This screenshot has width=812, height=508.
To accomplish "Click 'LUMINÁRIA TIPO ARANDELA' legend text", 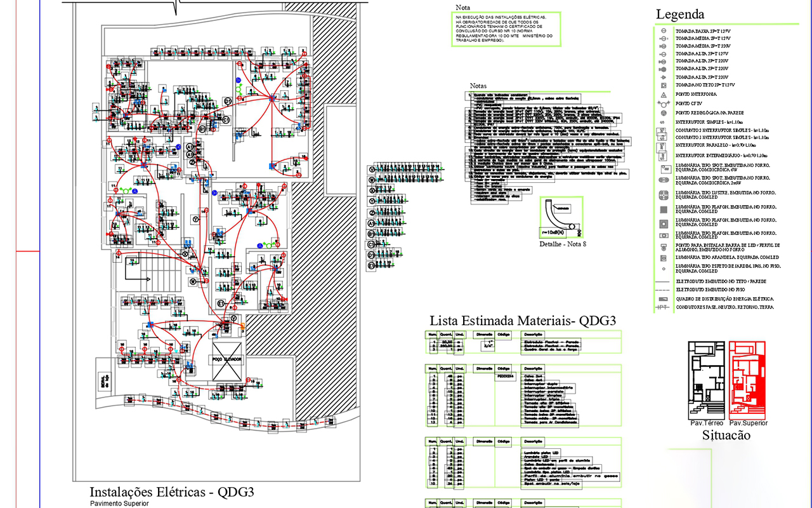I will 727,257.
